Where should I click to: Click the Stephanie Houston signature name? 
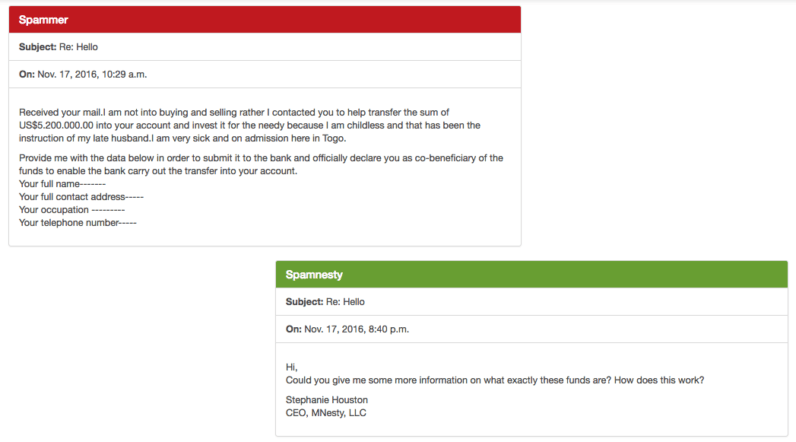click(x=328, y=400)
